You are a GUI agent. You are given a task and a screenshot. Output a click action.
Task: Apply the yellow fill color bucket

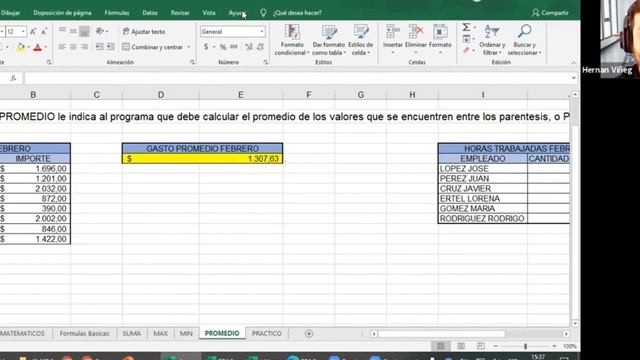tap(20, 47)
